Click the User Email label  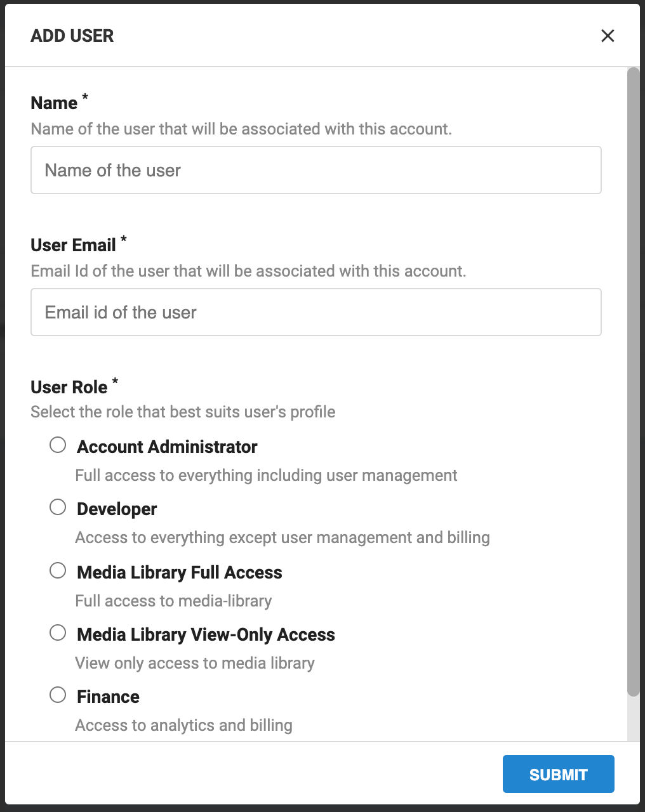click(x=74, y=245)
